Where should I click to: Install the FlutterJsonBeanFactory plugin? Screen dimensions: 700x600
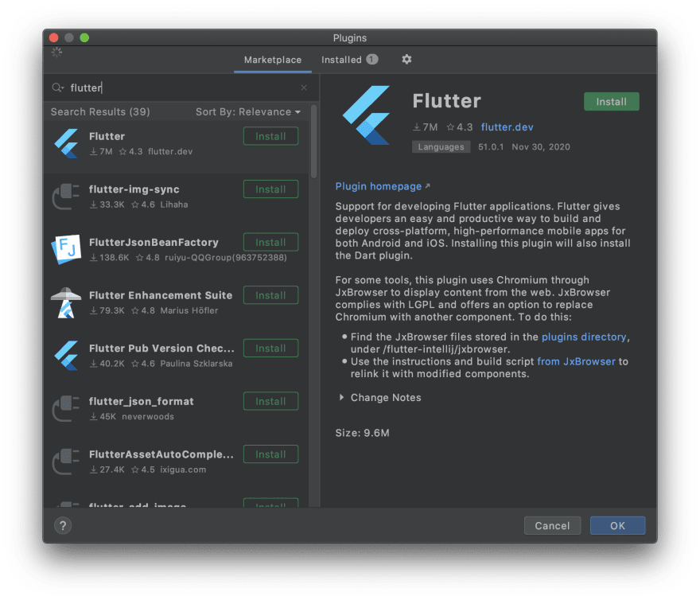tap(270, 242)
